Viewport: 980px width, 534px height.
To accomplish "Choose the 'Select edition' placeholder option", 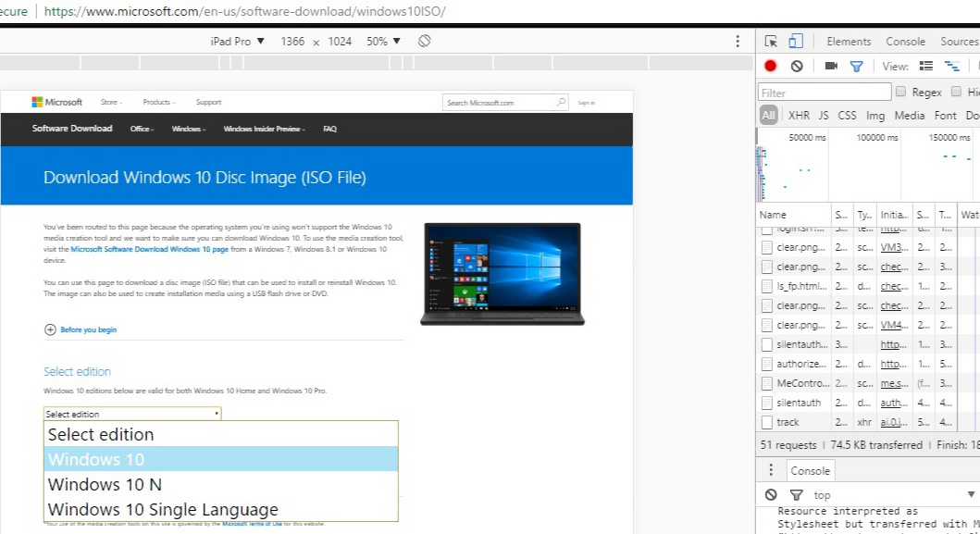I will (220, 434).
